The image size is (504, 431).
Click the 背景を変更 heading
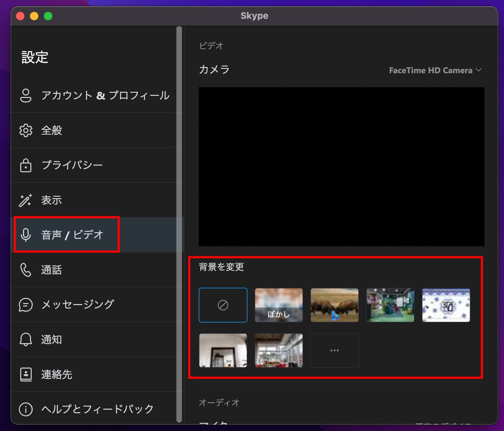click(221, 267)
